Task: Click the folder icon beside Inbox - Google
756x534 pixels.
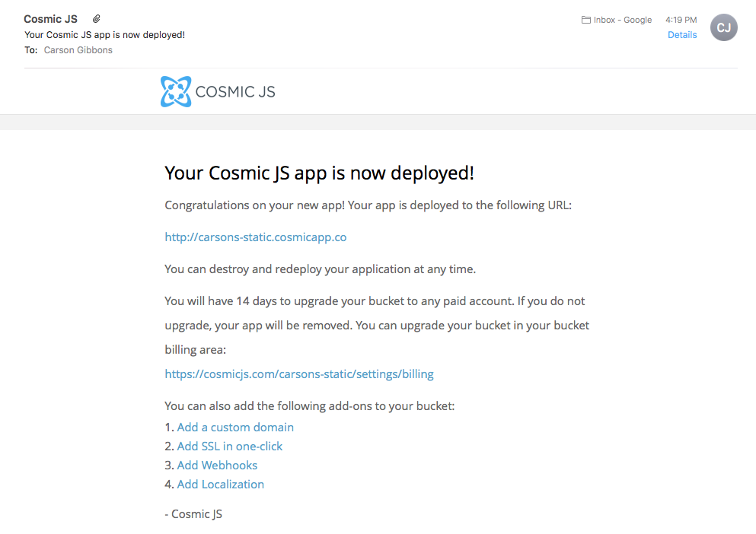Action: pyautogui.click(x=586, y=20)
